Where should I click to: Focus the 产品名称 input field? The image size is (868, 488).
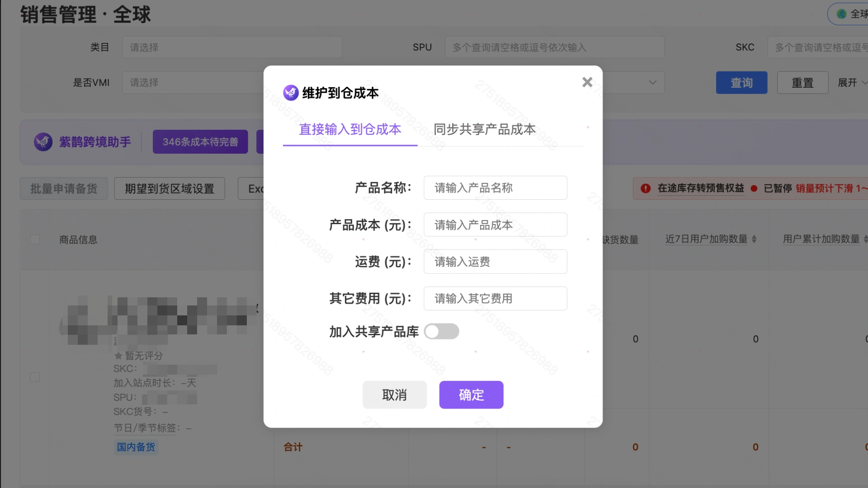tap(495, 188)
